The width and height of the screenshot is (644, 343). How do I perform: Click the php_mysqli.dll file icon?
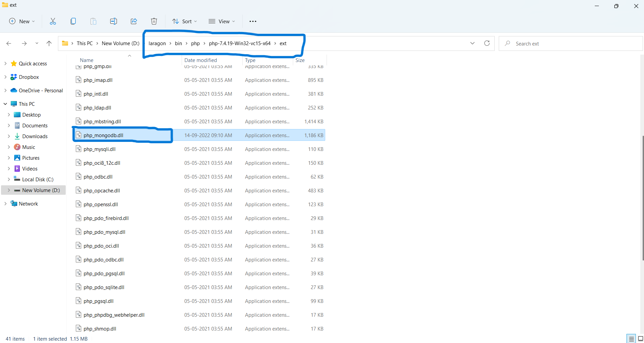tap(79, 149)
